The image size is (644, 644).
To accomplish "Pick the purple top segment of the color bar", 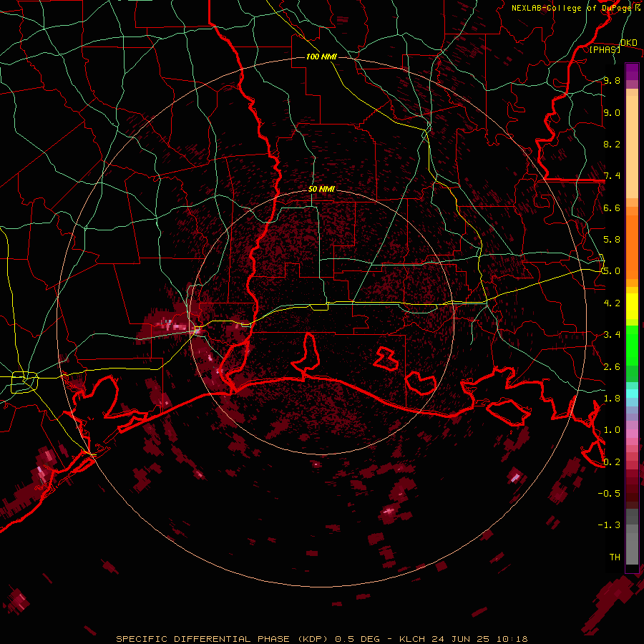I will point(632,72).
